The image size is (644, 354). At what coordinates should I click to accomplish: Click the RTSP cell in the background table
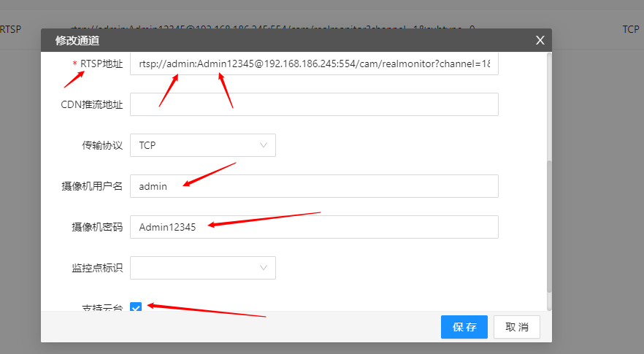(10, 30)
